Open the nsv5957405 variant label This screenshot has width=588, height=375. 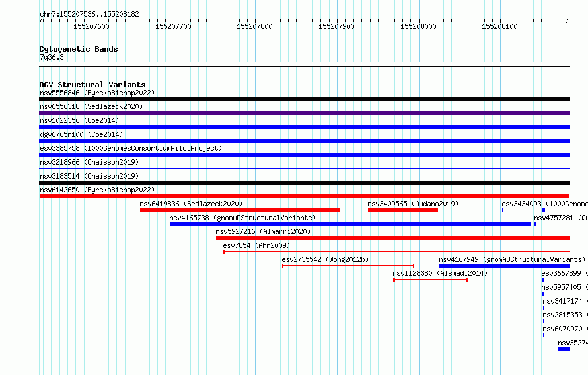(564, 287)
